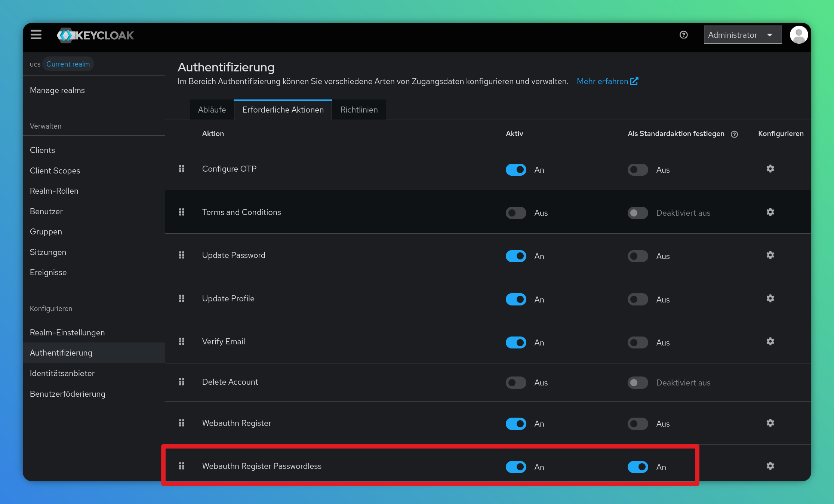Expand the Administrator dropdown

pyautogui.click(x=742, y=35)
